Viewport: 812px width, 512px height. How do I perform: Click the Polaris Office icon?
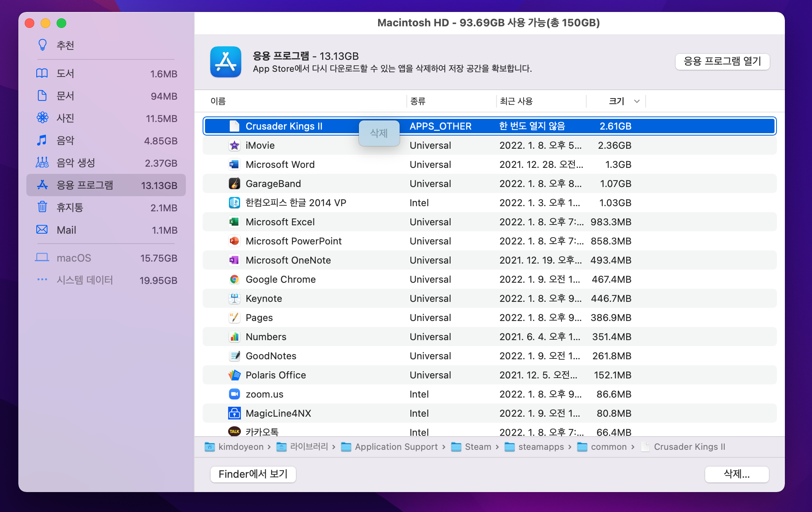234,375
